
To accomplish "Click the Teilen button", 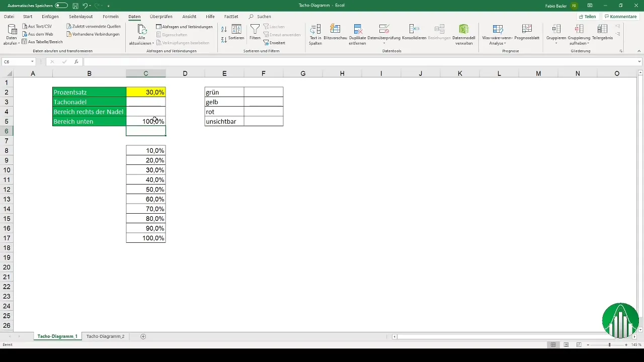I will pyautogui.click(x=587, y=17).
